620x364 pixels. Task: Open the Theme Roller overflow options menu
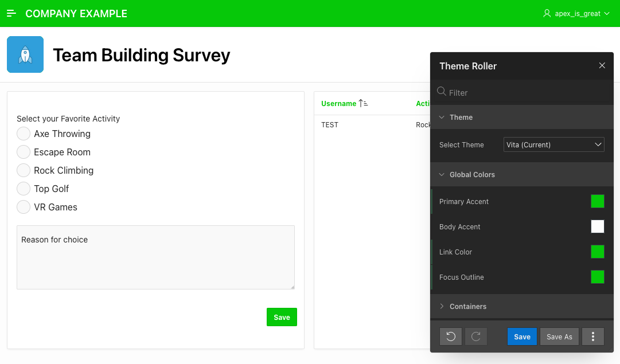[593, 336]
